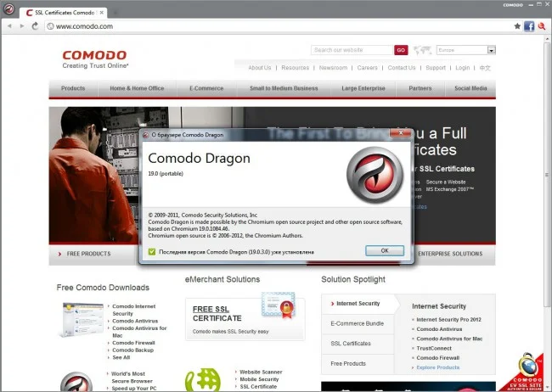
Task: Click Comodo Antivirus for Mac in spotlight
Action: click(449, 339)
